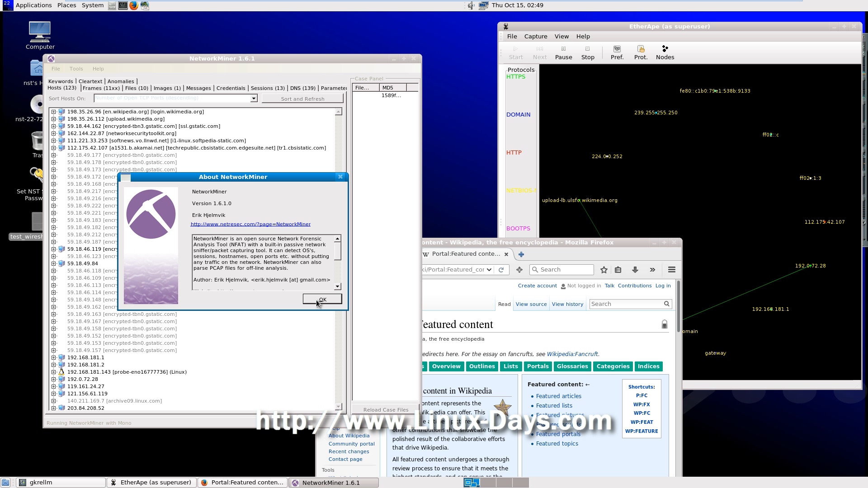The width and height of the screenshot is (868, 488).
Task: Open new Firefox tab plus icon
Action: coord(521,254)
